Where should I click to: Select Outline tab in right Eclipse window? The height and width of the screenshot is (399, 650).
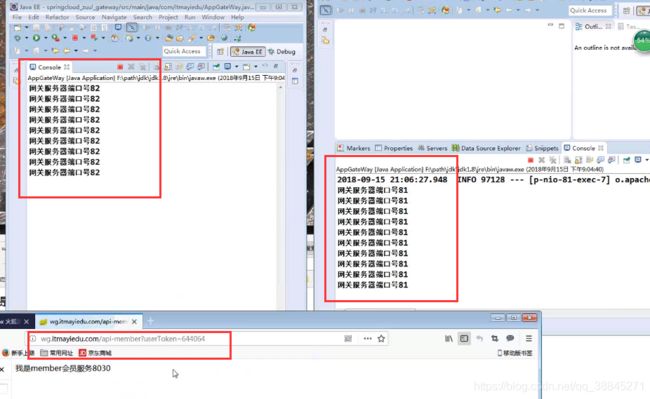(593, 27)
